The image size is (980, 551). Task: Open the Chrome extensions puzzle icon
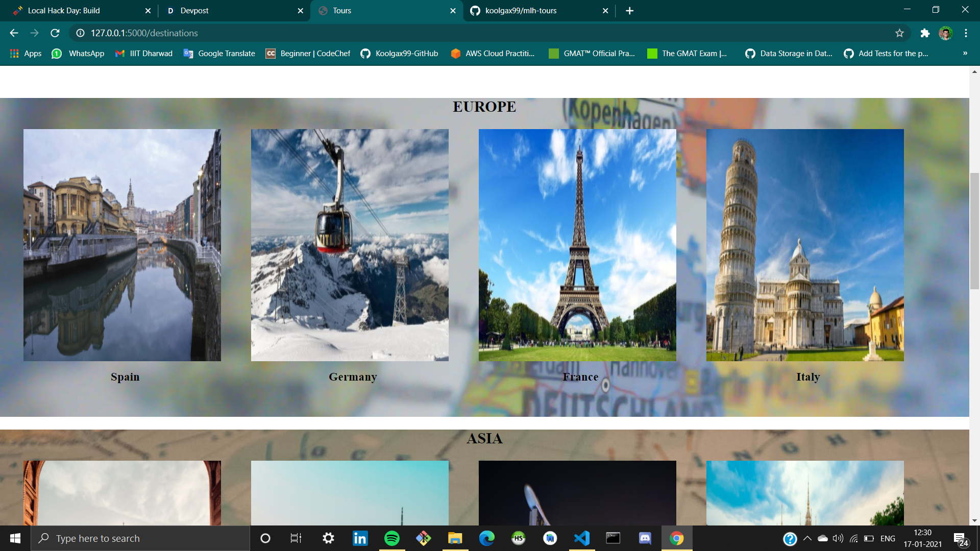pyautogui.click(x=925, y=33)
